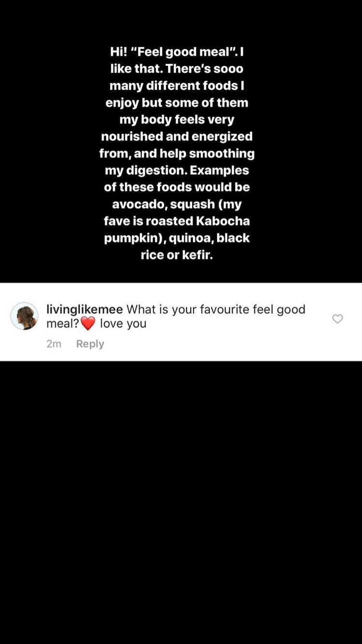Tap the line 'my body feels very'
This screenshot has width=362, height=644.
(x=177, y=119)
